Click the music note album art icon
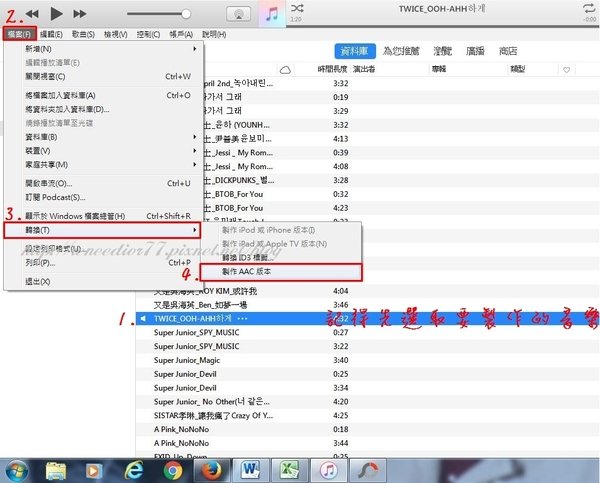The height and width of the screenshot is (483, 600). coord(272,14)
